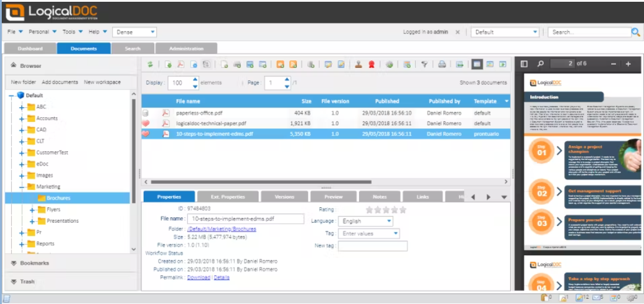Zoom in with the PDF viewer plus button
This screenshot has width=644, height=304.
click(628, 64)
